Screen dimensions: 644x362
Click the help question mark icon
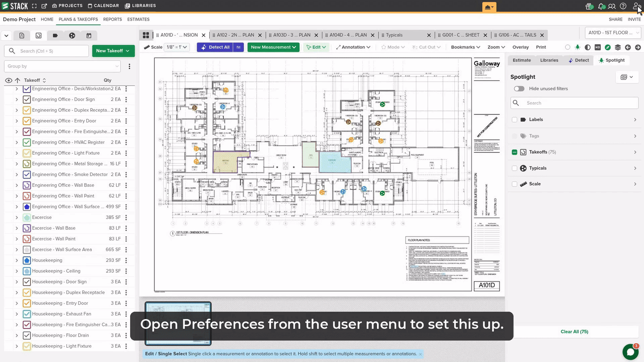click(623, 6)
